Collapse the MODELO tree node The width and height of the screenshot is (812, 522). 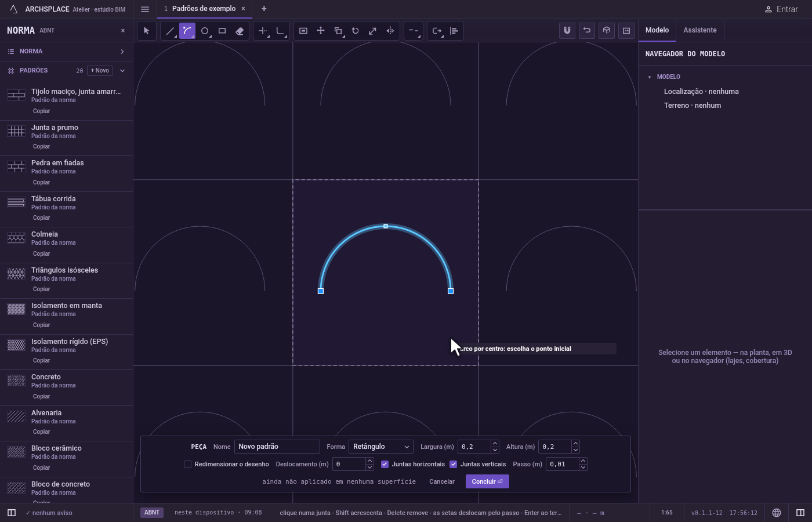coord(650,77)
